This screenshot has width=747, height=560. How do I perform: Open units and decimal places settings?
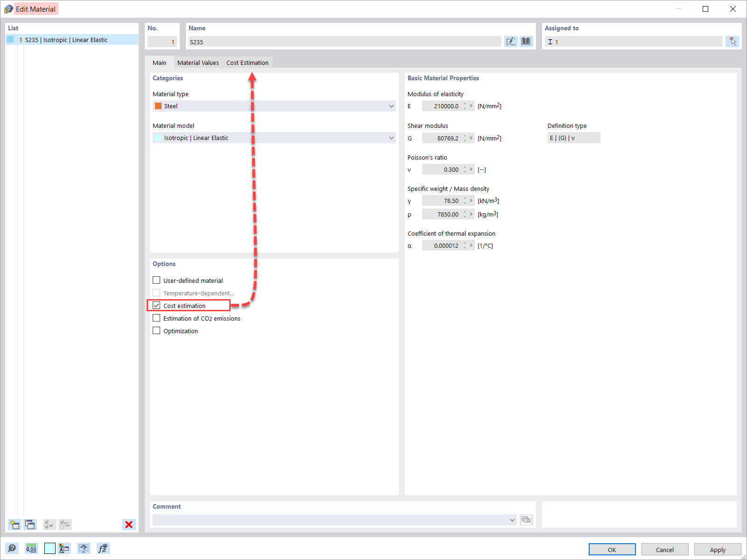coord(31,549)
